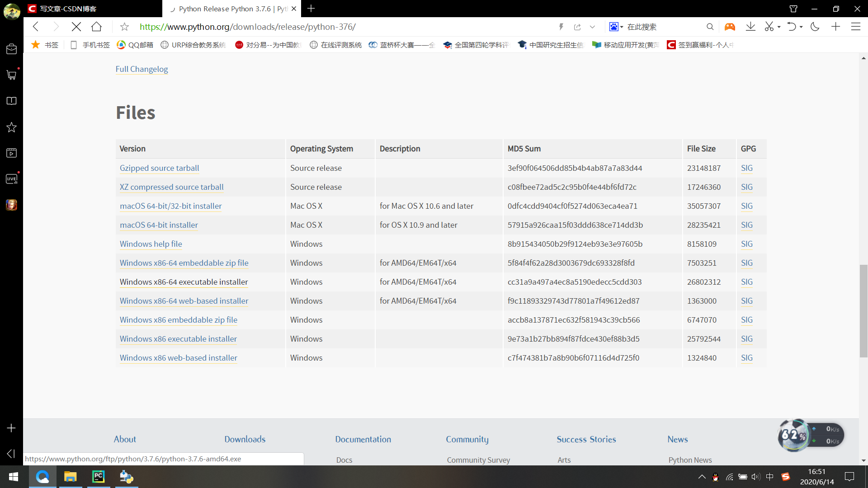Open the Python installer icon in taskbar
The width and height of the screenshot is (868, 488).
[126, 477]
